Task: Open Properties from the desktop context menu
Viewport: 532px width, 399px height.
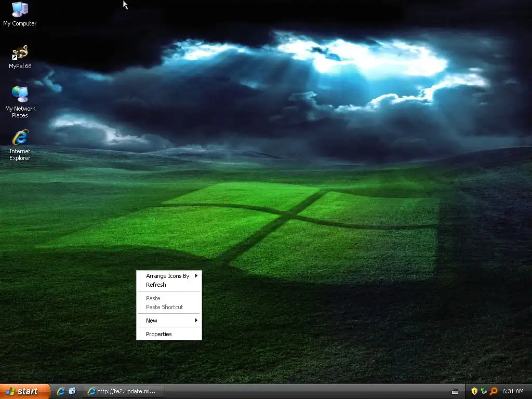Action: (x=169, y=334)
